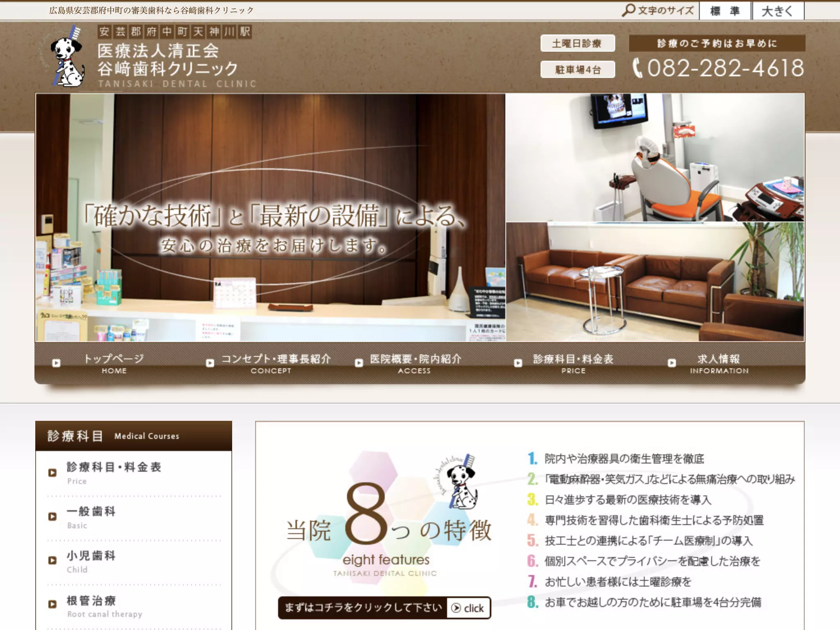Open sidebar 一般歯科 Basic link
The width and height of the screenshot is (840, 630).
[91, 517]
